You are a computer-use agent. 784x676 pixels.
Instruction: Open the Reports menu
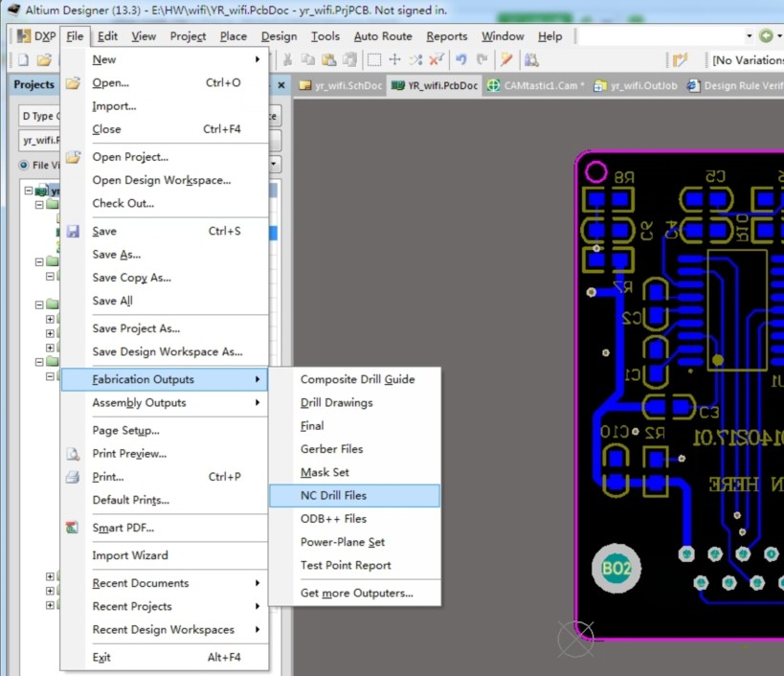point(446,36)
